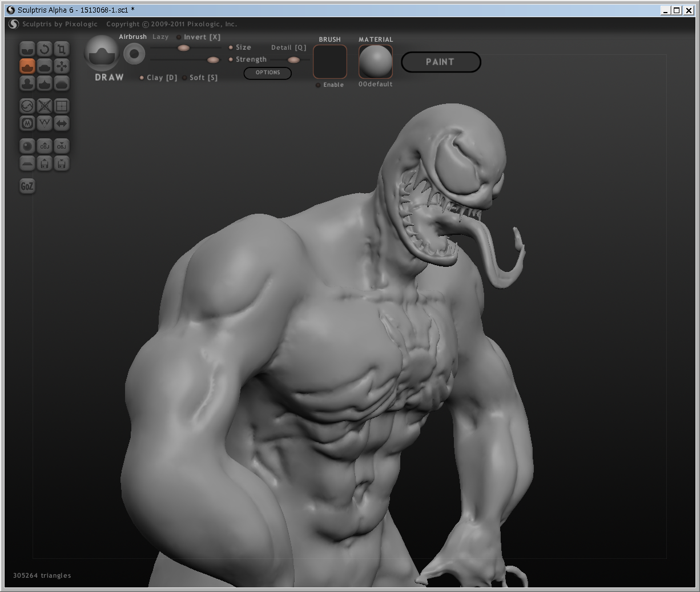Activate the Mask tool icon
The height and width of the screenshot is (592, 700).
[27, 123]
